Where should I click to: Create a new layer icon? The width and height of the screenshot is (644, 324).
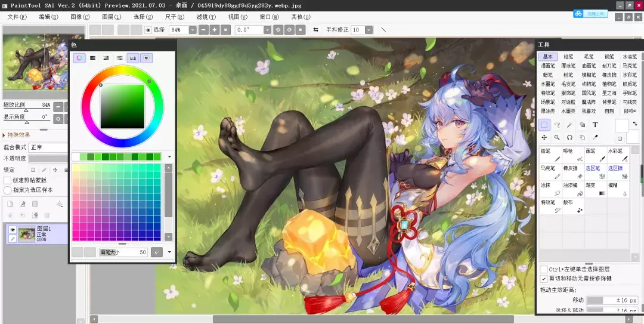(10, 204)
